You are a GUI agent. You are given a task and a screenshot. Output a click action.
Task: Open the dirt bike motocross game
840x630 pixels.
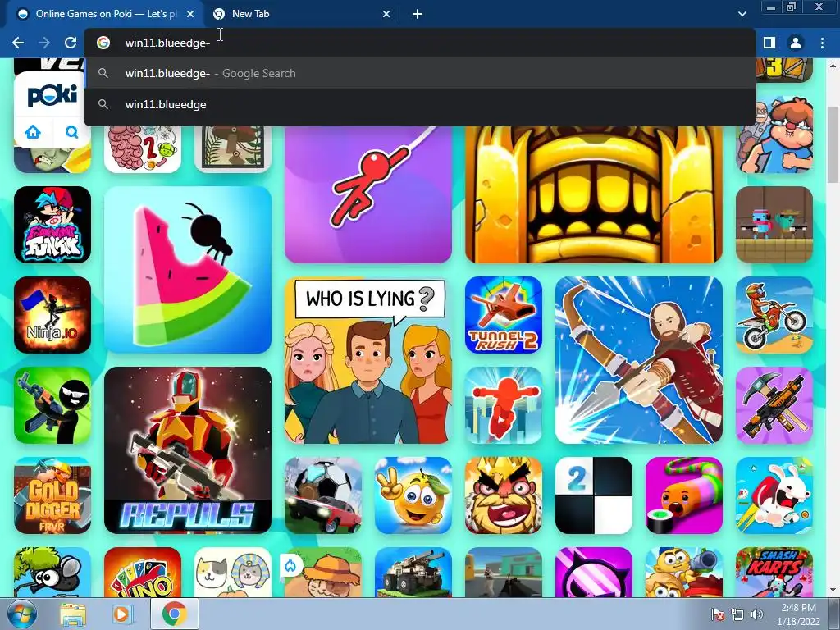coord(774,315)
